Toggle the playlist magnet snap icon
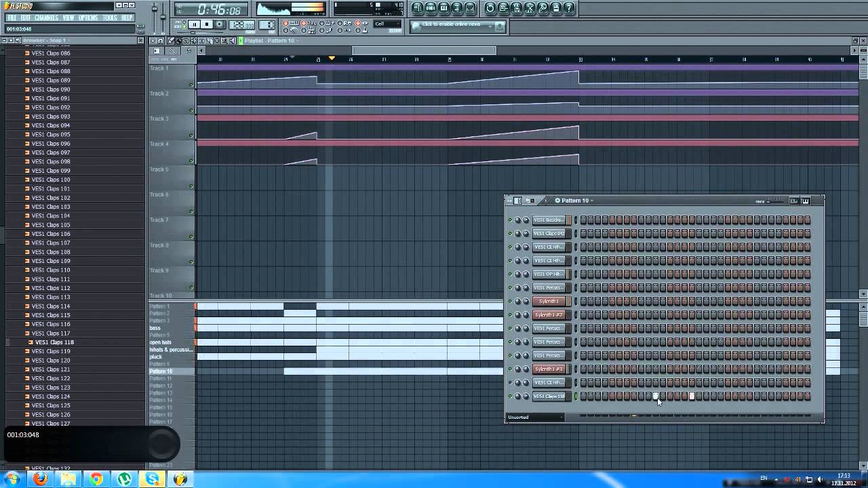The width and height of the screenshot is (868, 488). tap(161, 41)
